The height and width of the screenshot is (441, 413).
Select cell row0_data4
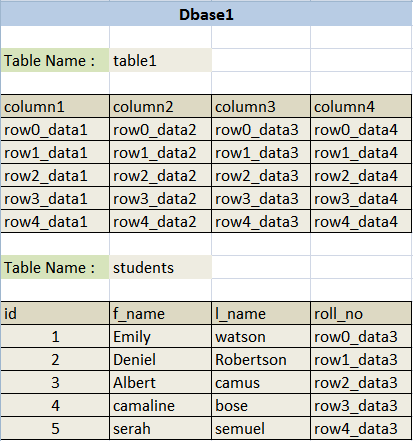(361, 129)
